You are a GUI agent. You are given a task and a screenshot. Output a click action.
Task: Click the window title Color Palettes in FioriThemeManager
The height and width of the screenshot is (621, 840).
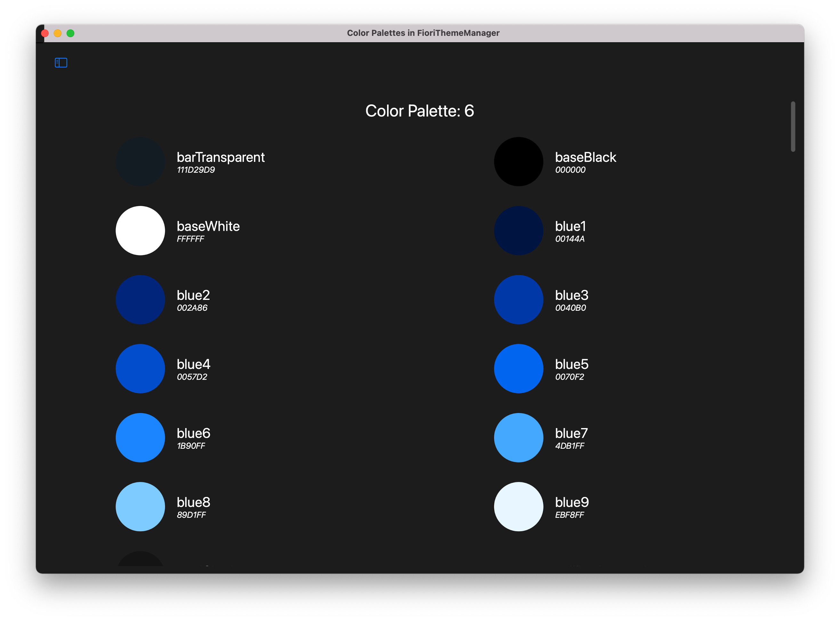pos(423,33)
